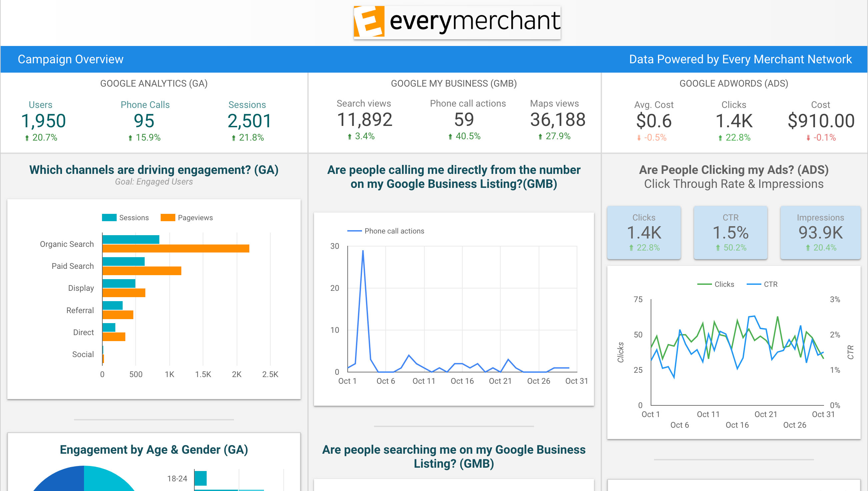Click the rotated CTR axis label
The height and width of the screenshot is (491, 868).
click(x=850, y=352)
